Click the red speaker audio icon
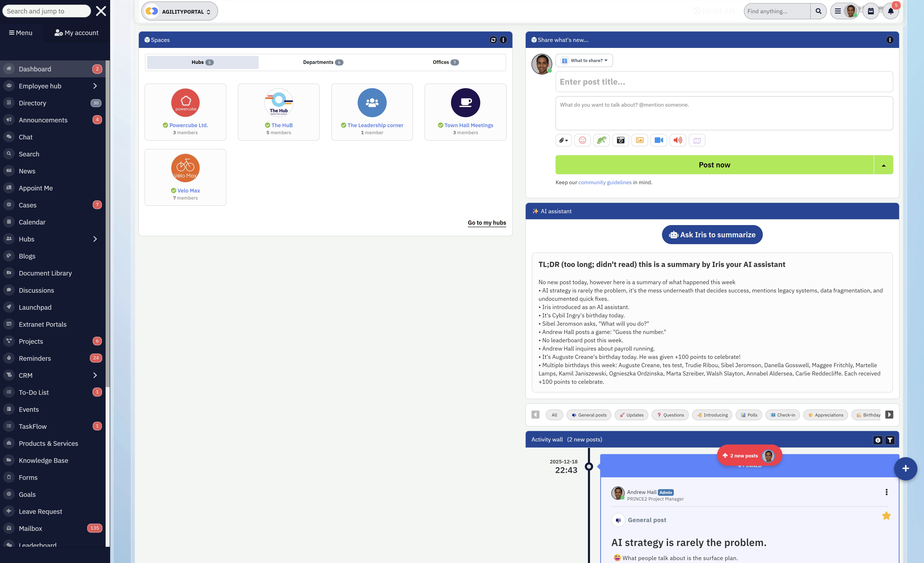 (678, 140)
